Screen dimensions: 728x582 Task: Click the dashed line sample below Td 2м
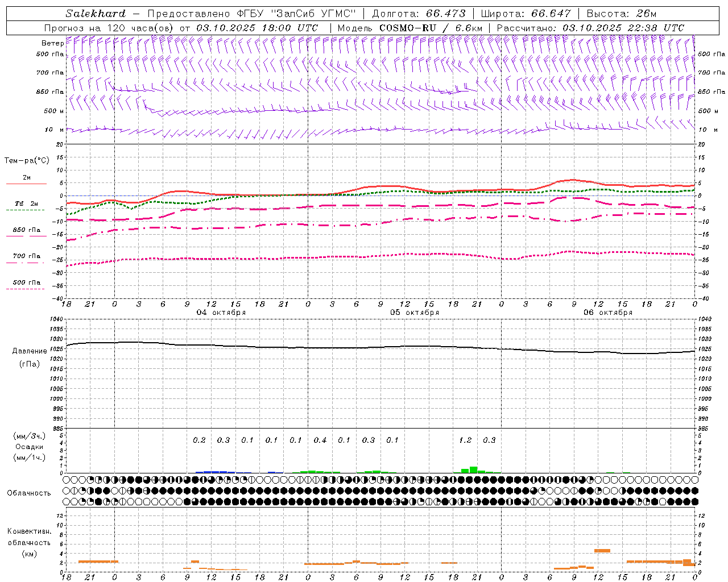[x=25, y=210]
